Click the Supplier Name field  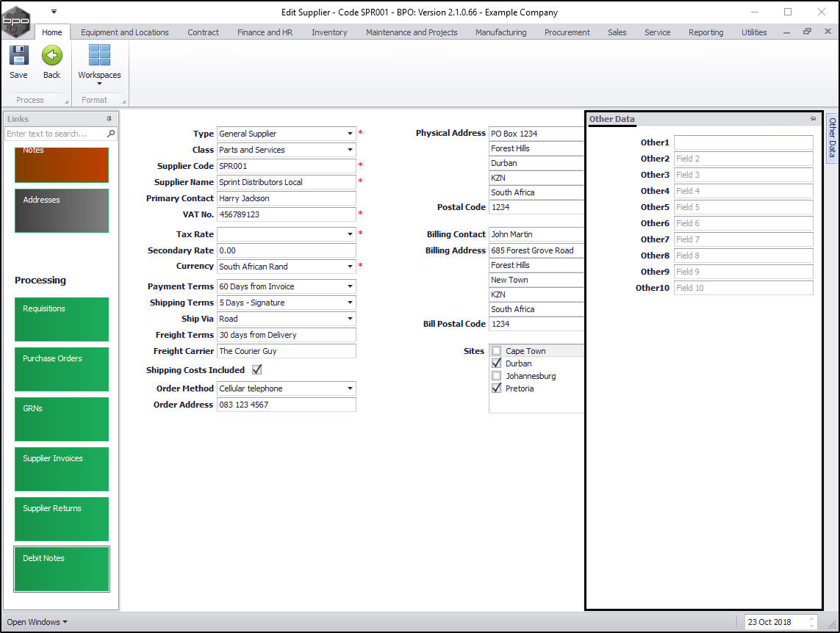286,182
